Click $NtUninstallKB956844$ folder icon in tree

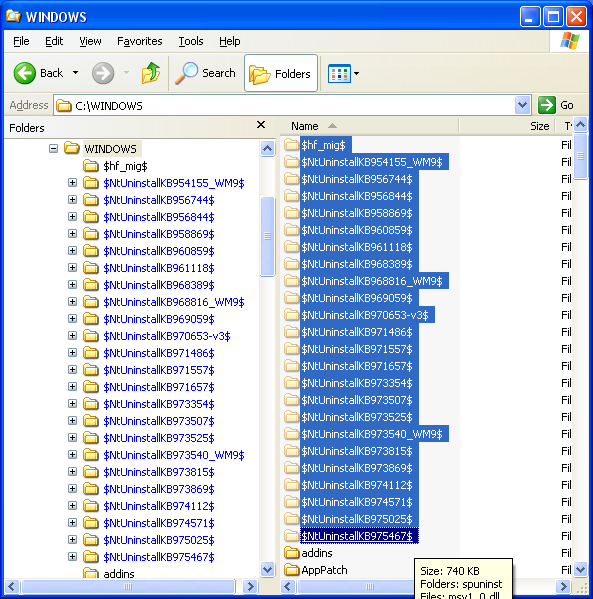tap(91, 217)
